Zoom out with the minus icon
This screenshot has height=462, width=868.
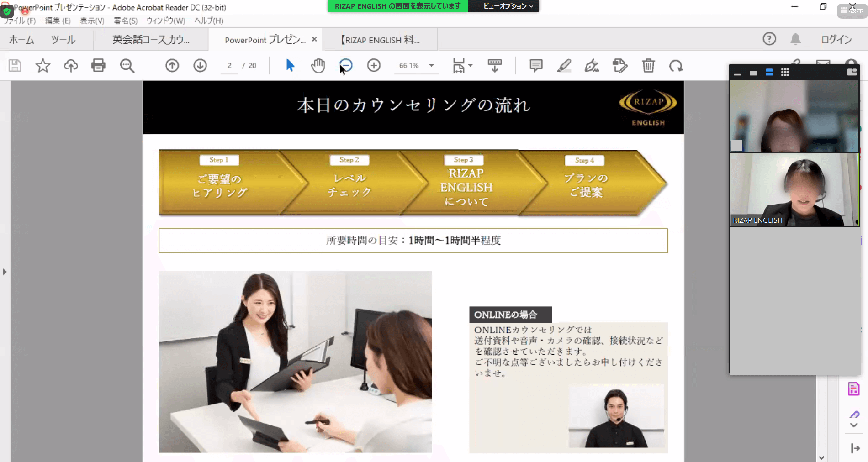[x=346, y=66]
